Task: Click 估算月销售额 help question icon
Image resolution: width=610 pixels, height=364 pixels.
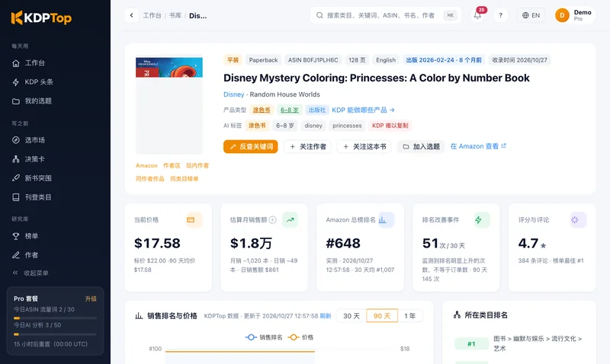Action: tap(273, 220)
